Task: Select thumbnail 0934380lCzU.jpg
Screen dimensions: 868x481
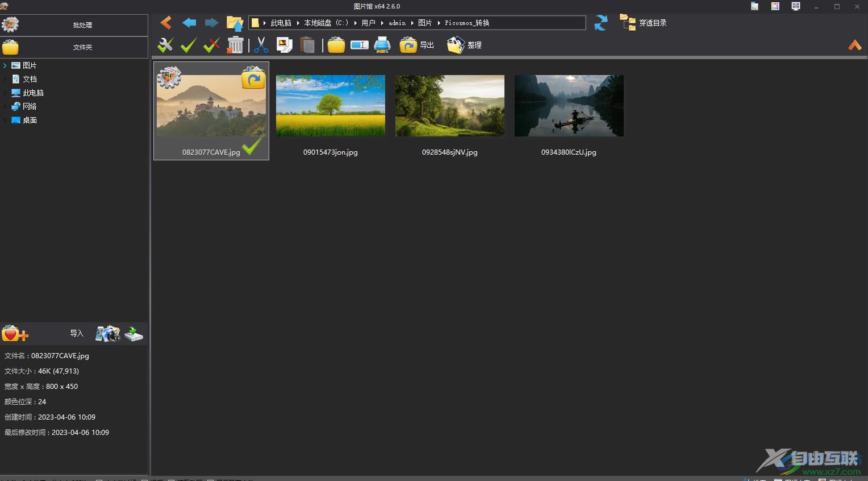Action: coord(569,106)
